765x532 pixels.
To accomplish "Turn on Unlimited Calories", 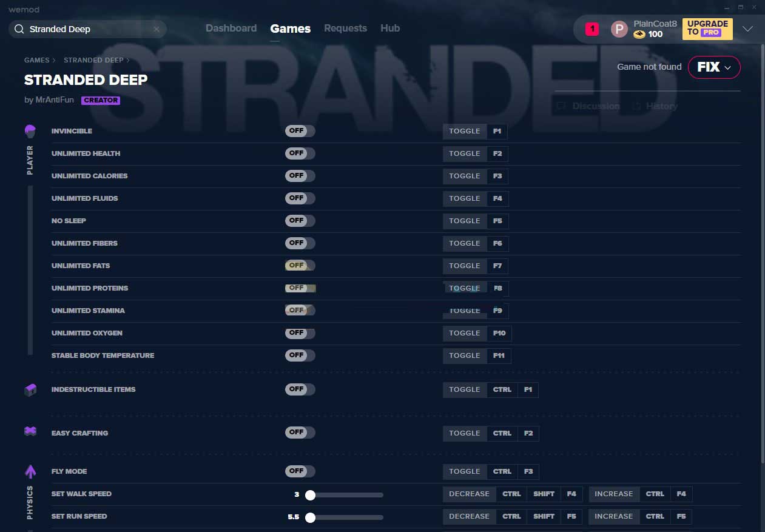I will pos(300,176).
